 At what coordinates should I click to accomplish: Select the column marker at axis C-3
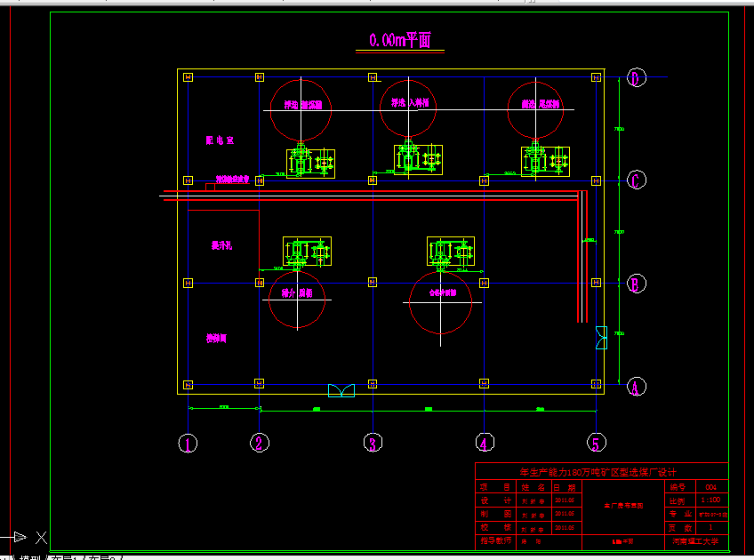point(373,180)
